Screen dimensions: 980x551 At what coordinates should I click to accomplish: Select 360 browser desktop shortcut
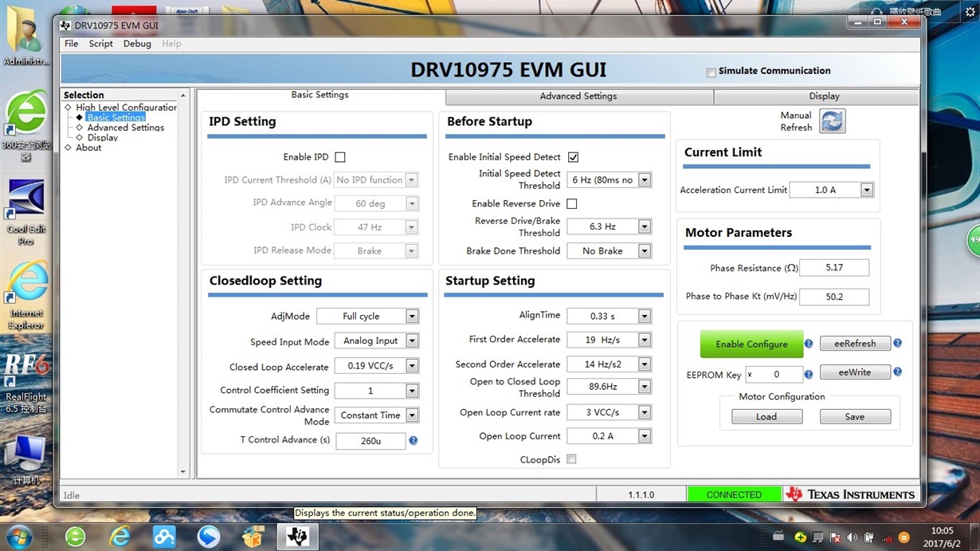[25, 126]
